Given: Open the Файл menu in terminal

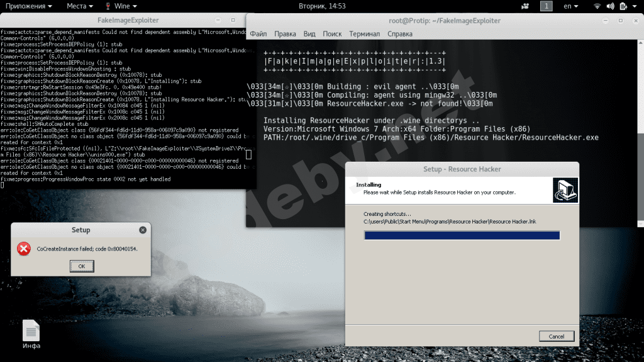Looking at the screenshot, I should pyautogui.click(x=258, y=33).
